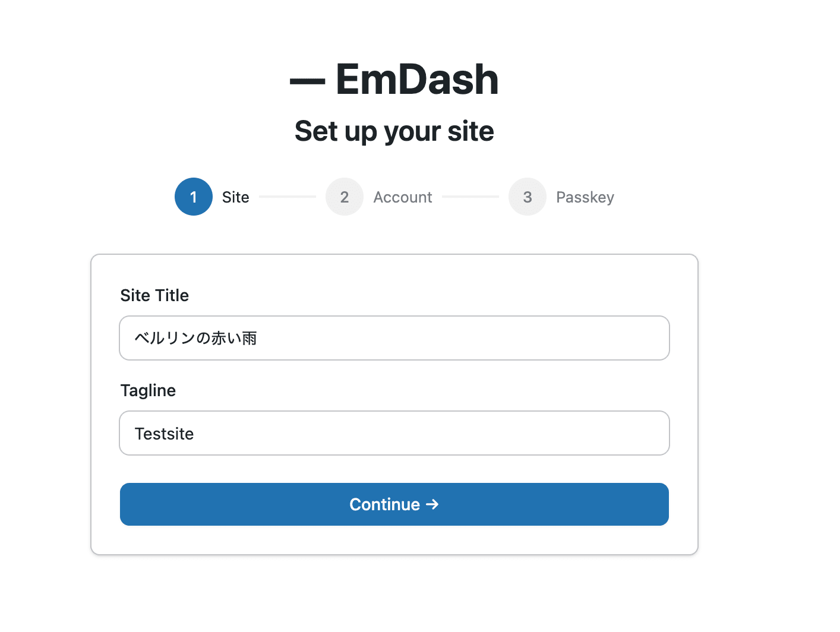Click the EmDash em-dash logo icon
840x632 pixels.
(x=308, y=78)
